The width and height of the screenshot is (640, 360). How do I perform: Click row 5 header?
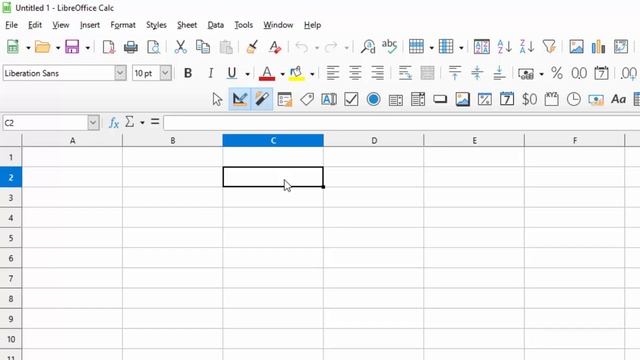click(x=11, y=238)
